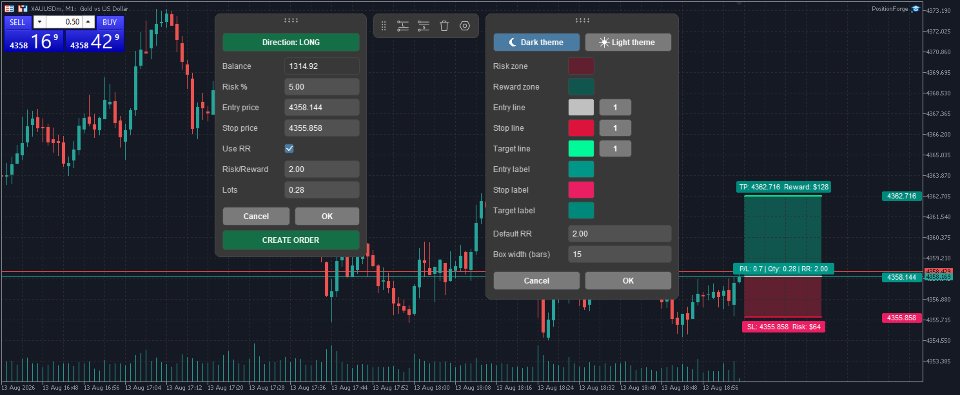960x395 pixels.
Task: Click the Lots field showing 0.28
Action: pyautogui.click(x=322, y=190)
